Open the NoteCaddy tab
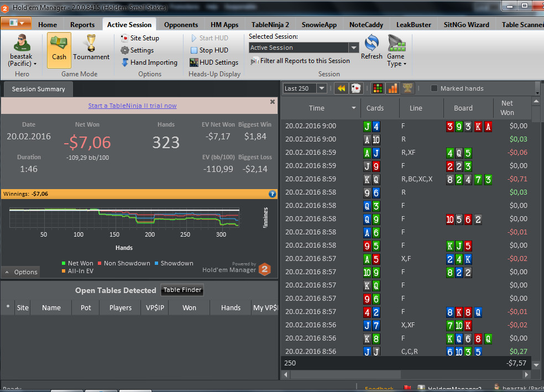The image size is (544, 392). [366, 25]
